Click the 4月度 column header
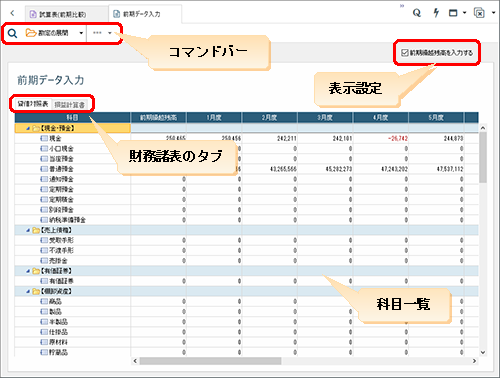This screenshot has height=378, width=500. 380,117
